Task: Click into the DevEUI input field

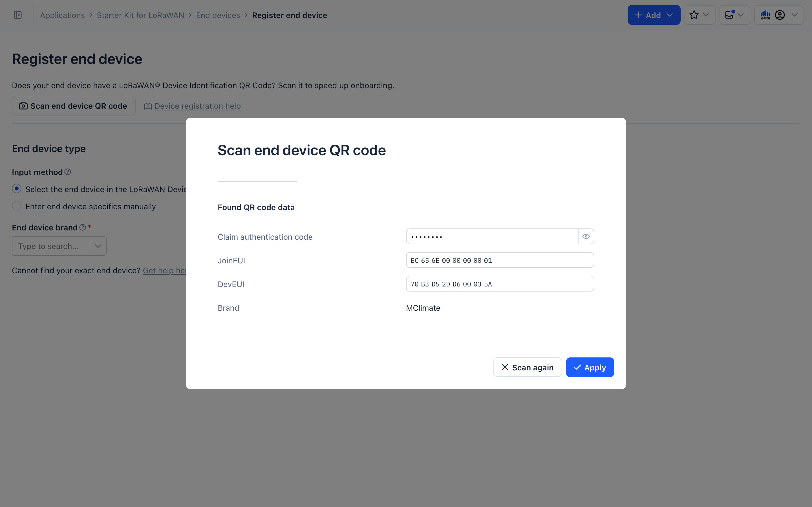Action: 500,284
